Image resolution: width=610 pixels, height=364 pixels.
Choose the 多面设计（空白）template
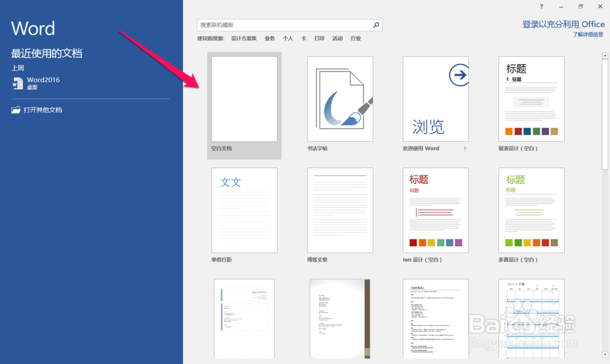(x=531, y=210)
